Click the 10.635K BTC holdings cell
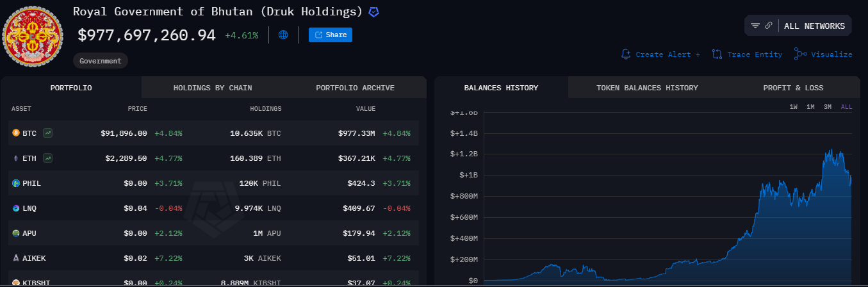 coord(256,133)
